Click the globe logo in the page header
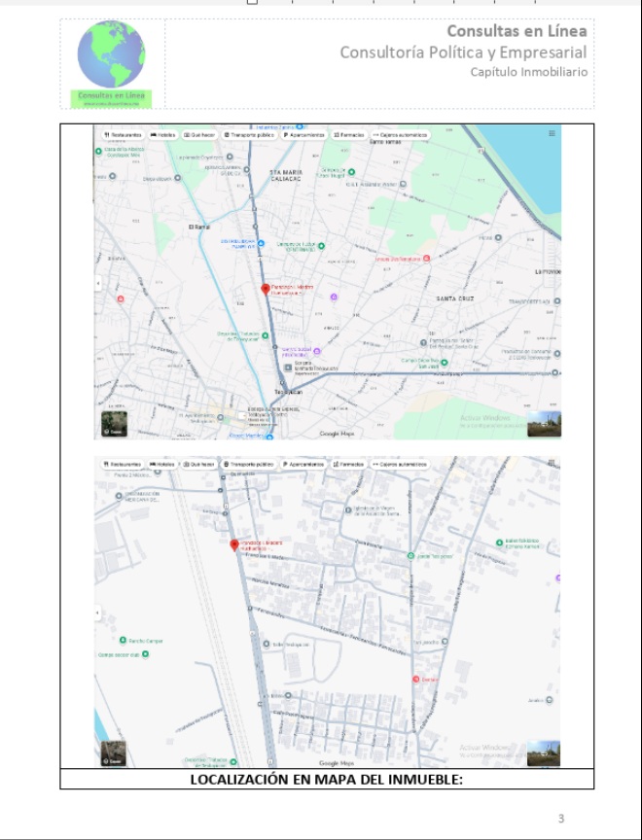The image size is (642, 840). click(111, 55)
